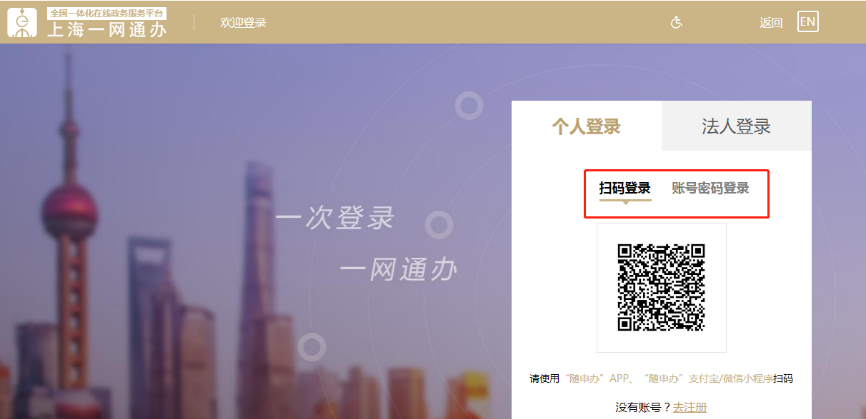Click the 返回 link in header
The height and width of the screenshot is (419, 866).
[x=771, y=23]
